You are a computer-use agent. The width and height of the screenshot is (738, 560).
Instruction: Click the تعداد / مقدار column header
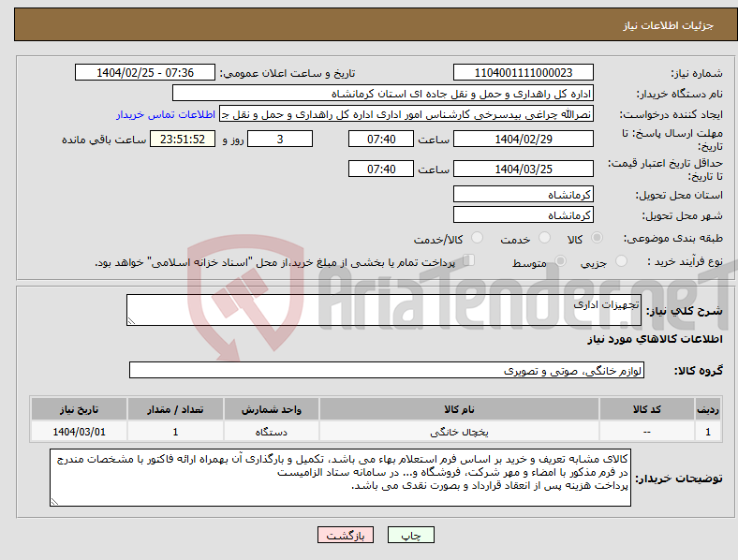click(x=175, y=409)
